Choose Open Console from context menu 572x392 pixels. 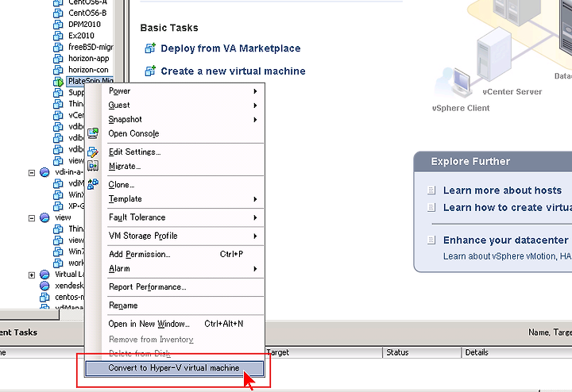(x=174, y=133)
